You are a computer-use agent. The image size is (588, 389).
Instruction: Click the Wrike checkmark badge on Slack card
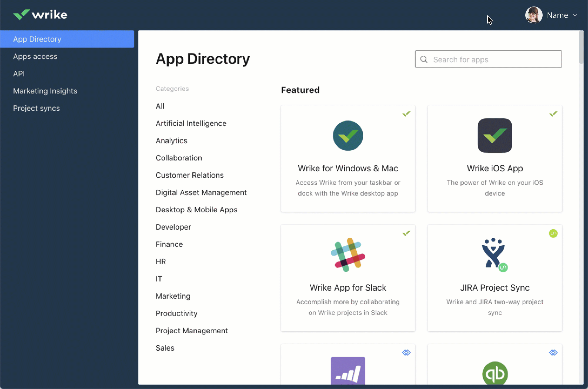(x=406, y=233)
